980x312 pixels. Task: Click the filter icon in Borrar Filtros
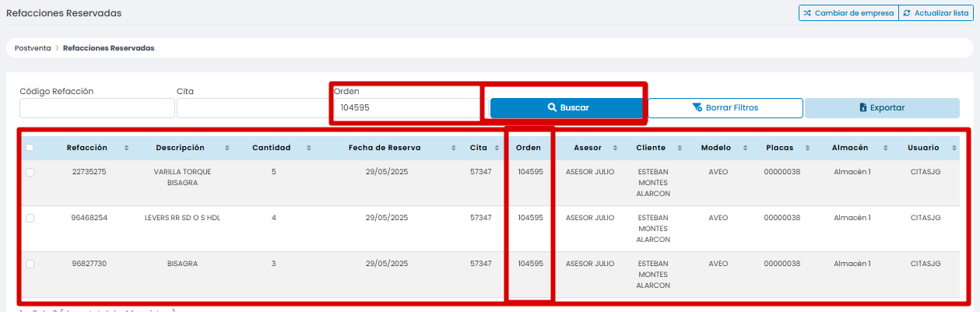(x=697, y=108)
